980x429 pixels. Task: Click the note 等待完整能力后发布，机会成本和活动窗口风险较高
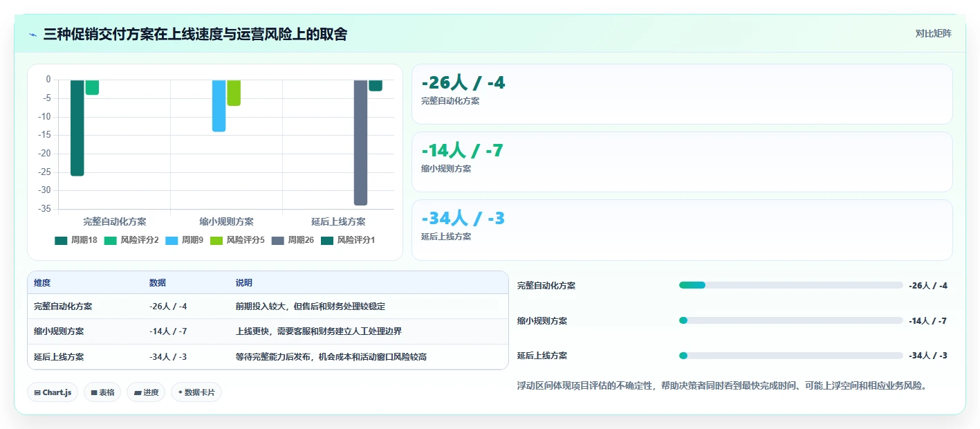[x=331, y=357]
